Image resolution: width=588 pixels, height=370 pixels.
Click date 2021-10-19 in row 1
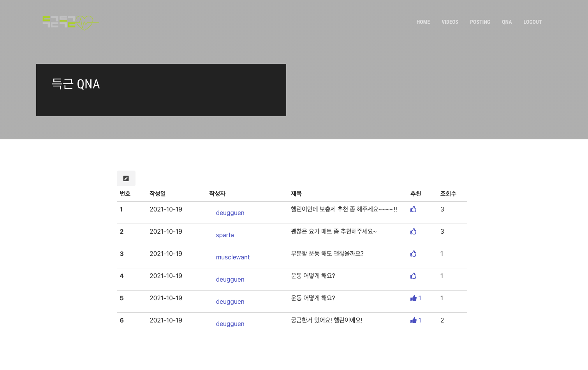click(166, 209)
